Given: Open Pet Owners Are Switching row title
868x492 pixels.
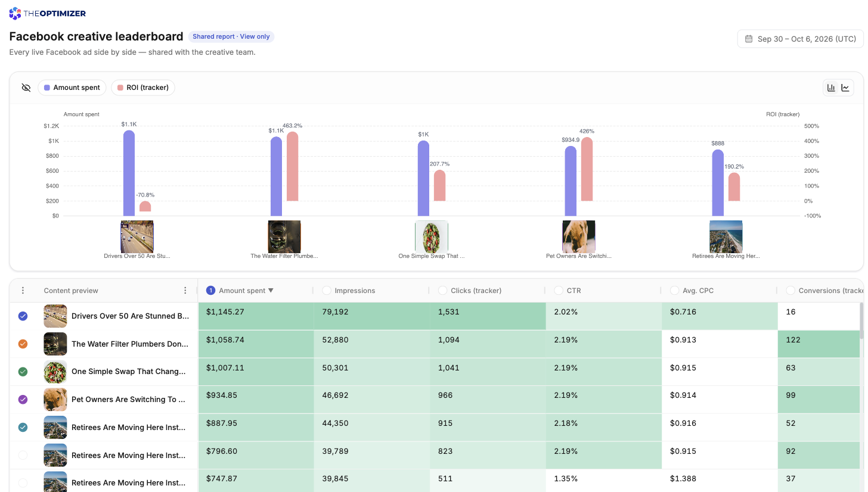Looking at the screenshot, I should pyautogui.click(x=128, y=400).
